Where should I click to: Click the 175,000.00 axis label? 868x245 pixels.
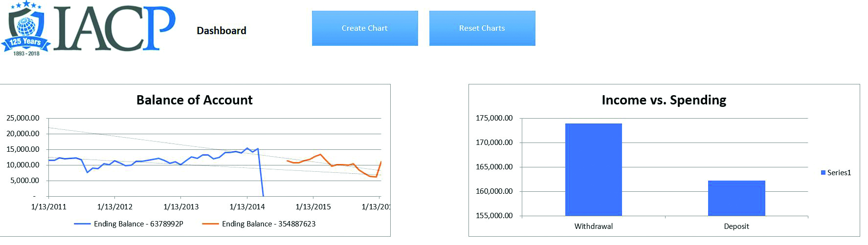pos(494,118)
